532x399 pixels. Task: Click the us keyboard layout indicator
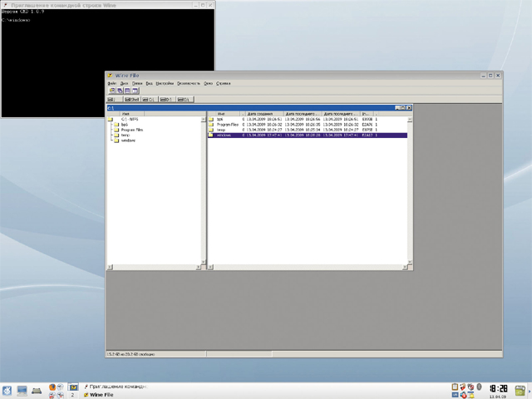(455, 395)
